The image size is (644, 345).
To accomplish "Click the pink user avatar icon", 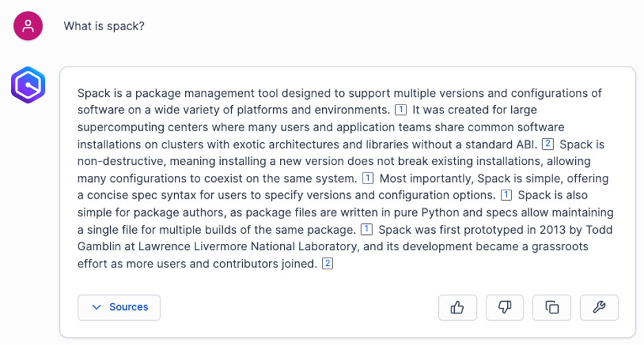I will tap(28, 26).
